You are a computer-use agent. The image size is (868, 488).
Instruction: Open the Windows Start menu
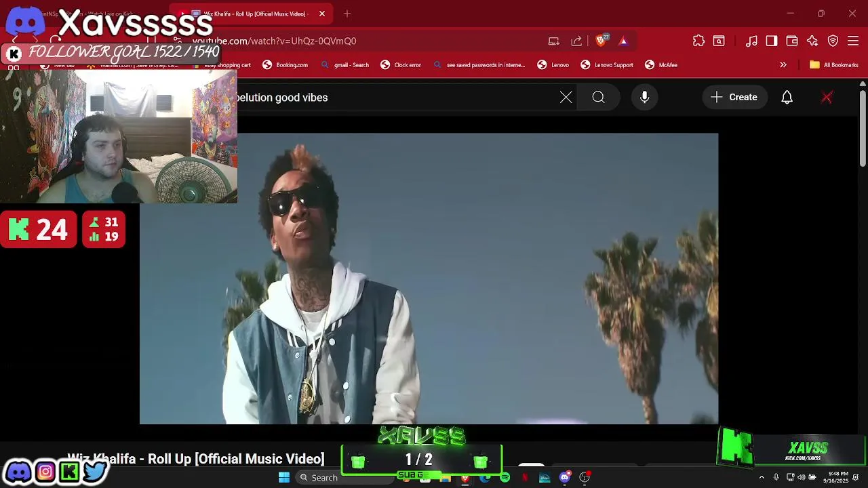(284, 477)
